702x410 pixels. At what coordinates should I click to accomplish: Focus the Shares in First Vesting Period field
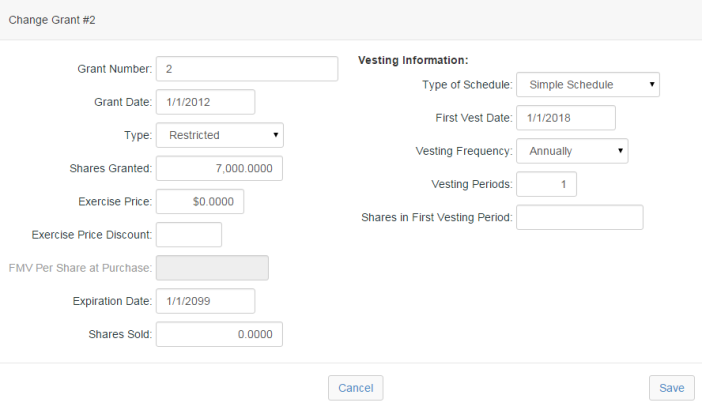pos(579,217)
